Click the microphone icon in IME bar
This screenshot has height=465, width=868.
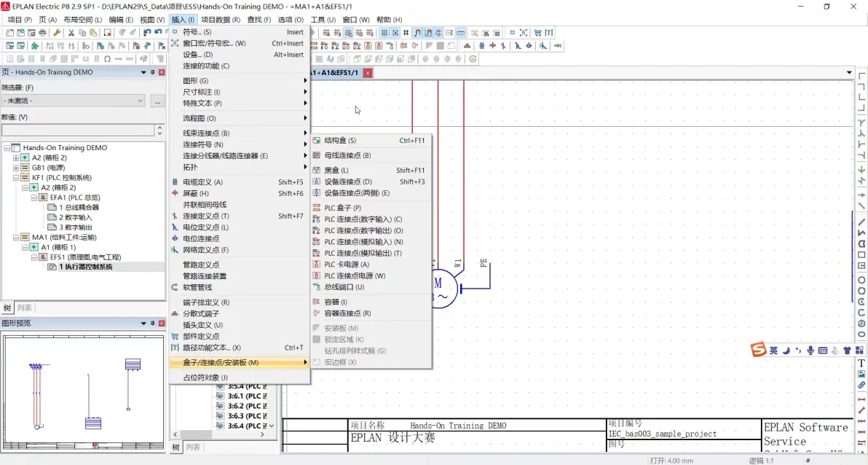pyautogui.click(x=810, y=351)
